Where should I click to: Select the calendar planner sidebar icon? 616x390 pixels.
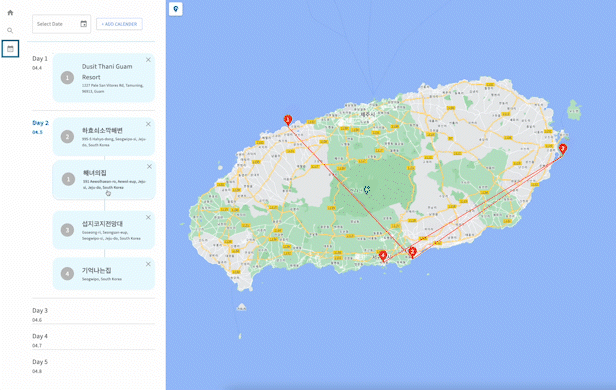[10, 49]
